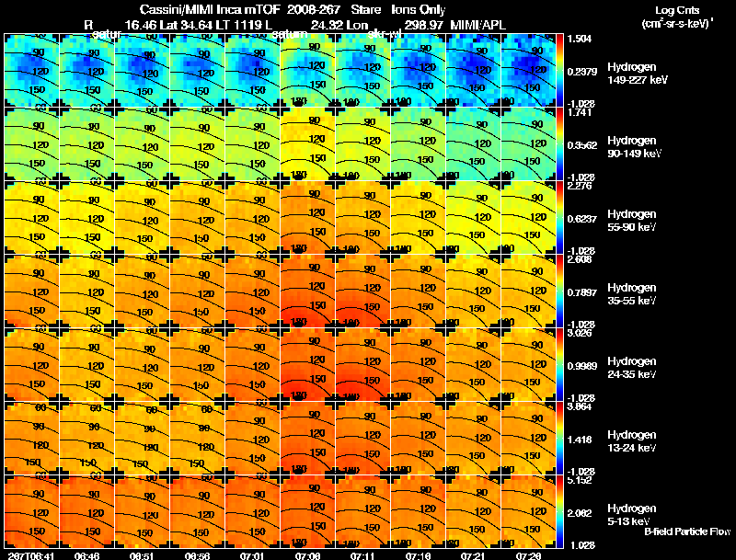The width and height of the screenshot is (736, 560).
Task: Click the "Cassini/MIMI Inca mTOF" title text
Action: (211, 9)
